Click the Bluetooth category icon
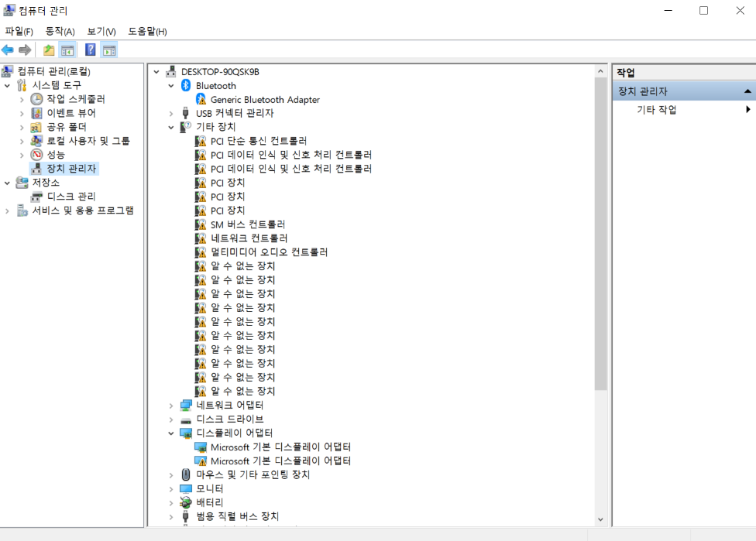756x541 pixels. pos(186,85)
